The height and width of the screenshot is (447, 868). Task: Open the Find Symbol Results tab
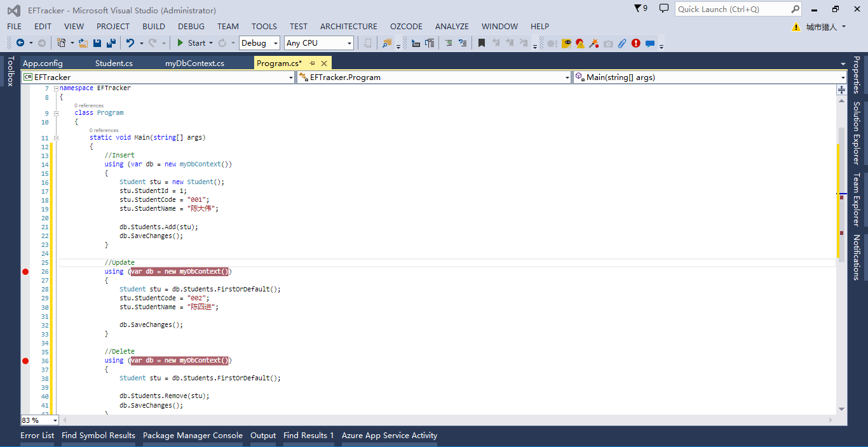pos(98,436)
